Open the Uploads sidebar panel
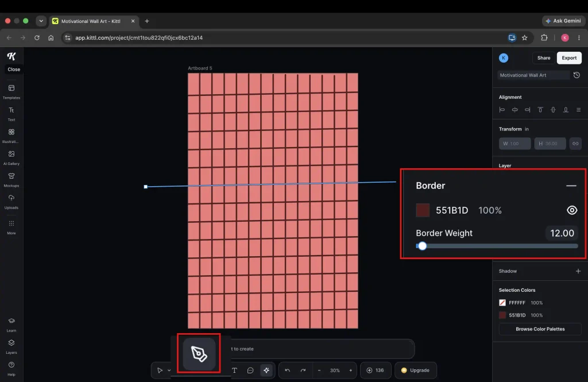This screenshot has width=588, height=382. click(11, 202)
